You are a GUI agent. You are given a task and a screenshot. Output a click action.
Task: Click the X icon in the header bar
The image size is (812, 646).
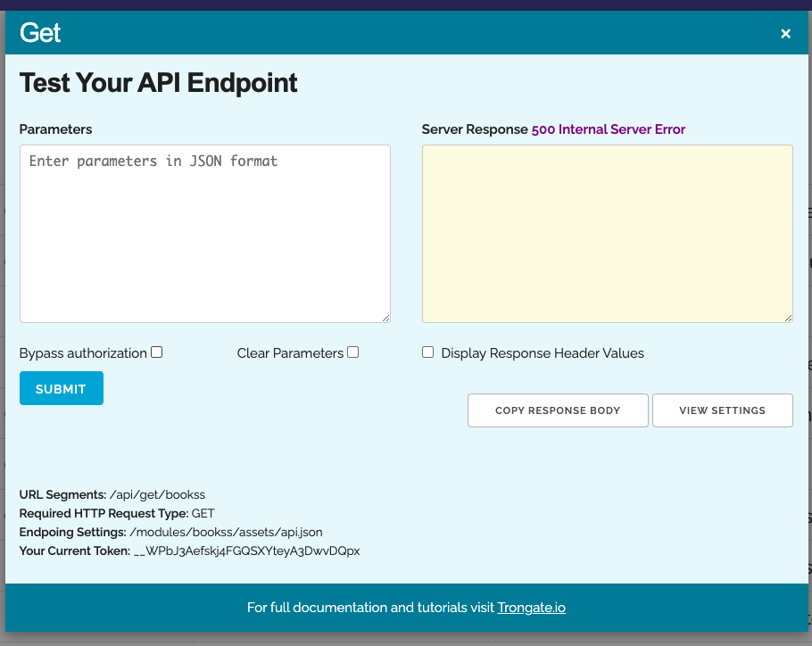tap(785, 34)
